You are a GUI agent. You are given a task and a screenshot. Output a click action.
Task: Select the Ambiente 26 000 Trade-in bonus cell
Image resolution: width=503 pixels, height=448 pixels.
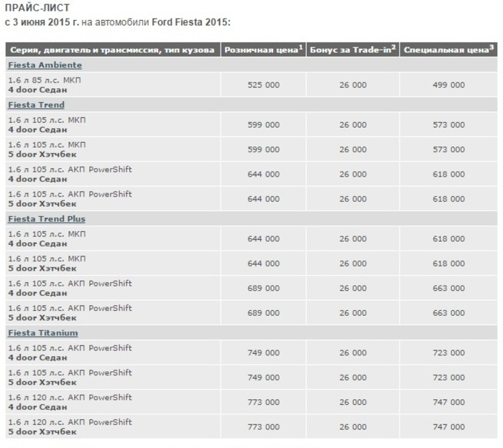pos(353,85)
